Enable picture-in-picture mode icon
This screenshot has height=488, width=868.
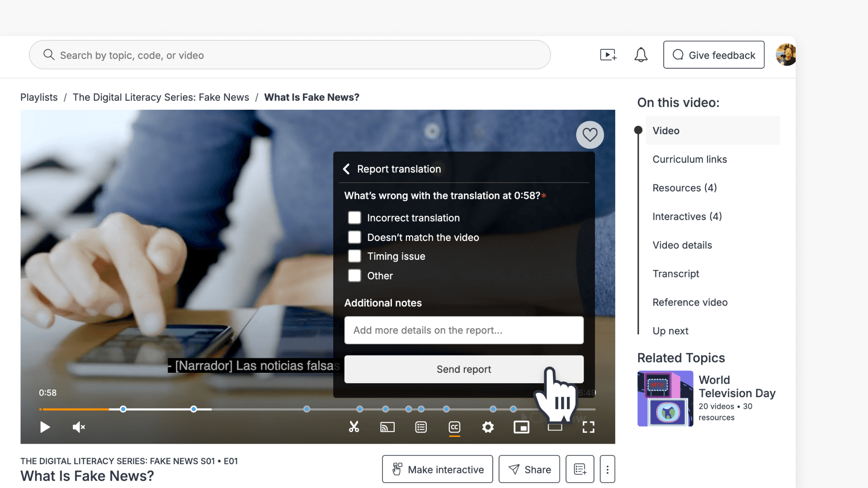(x=521, y=427)
